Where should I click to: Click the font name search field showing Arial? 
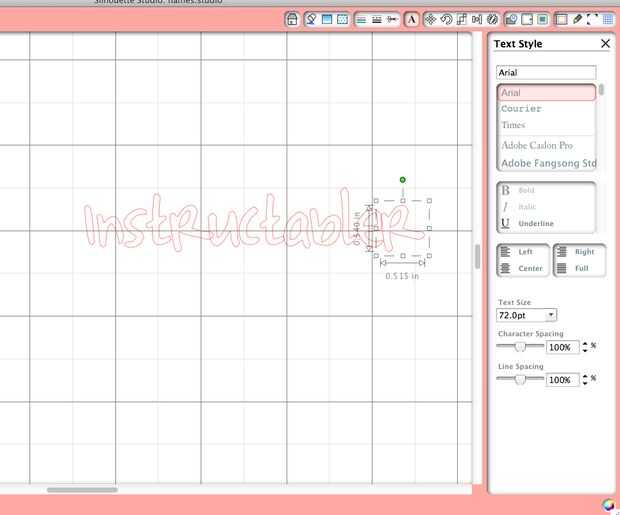click(546, 72)
